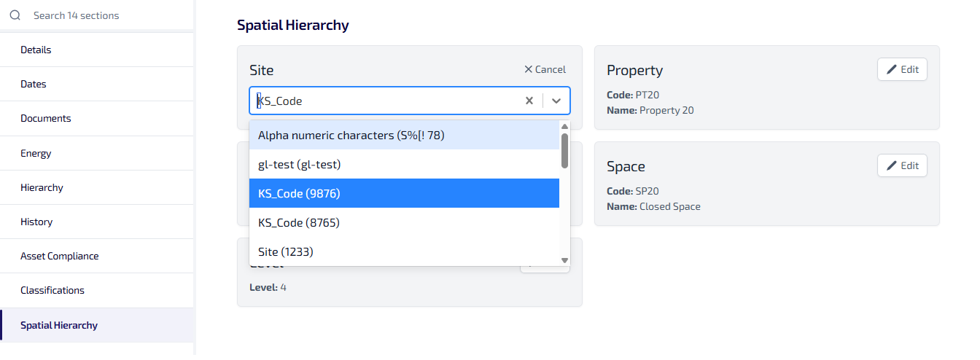
Task: Go to the Documents section
Action: point(46,119)
